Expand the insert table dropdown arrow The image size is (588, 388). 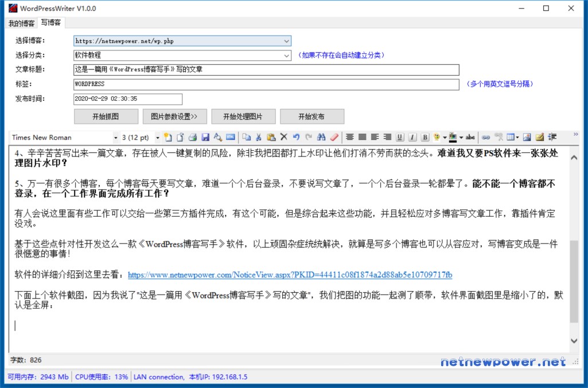coord(517,138)
